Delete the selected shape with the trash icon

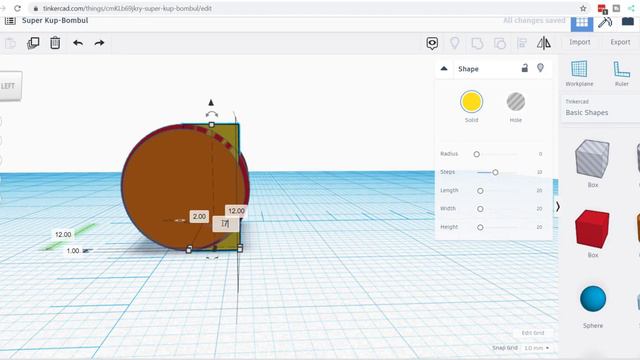55,43
